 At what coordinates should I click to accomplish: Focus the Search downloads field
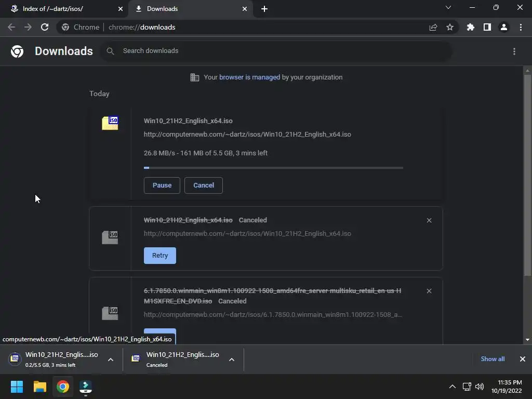[275, 51]
